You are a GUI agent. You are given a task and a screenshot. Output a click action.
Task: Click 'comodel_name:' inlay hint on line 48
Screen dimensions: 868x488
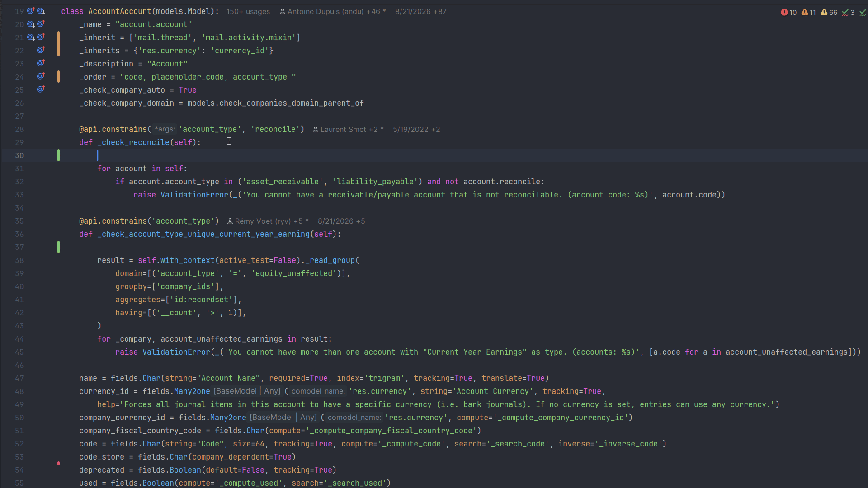318,391
